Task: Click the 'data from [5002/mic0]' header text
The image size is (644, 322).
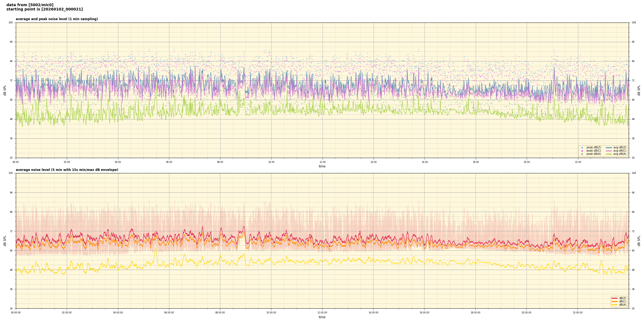Action: click(x=30, y=5)
